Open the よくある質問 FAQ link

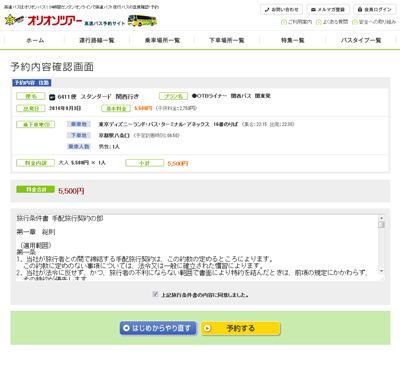[332, 22]
